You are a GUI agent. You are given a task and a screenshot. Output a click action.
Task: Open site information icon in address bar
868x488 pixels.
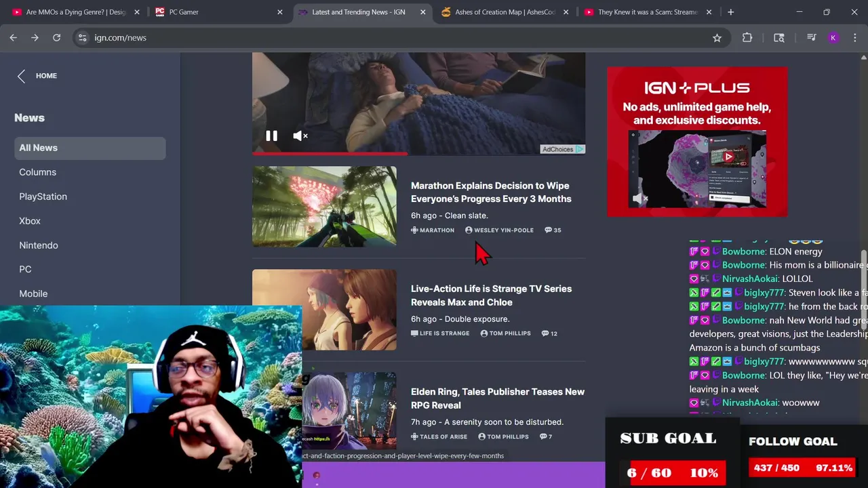point(82,38)
